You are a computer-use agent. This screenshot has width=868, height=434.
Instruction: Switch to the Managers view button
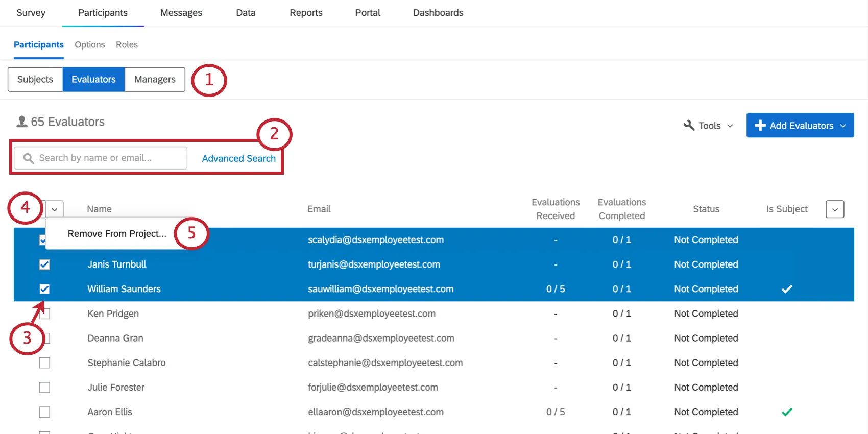coord(155,80)
